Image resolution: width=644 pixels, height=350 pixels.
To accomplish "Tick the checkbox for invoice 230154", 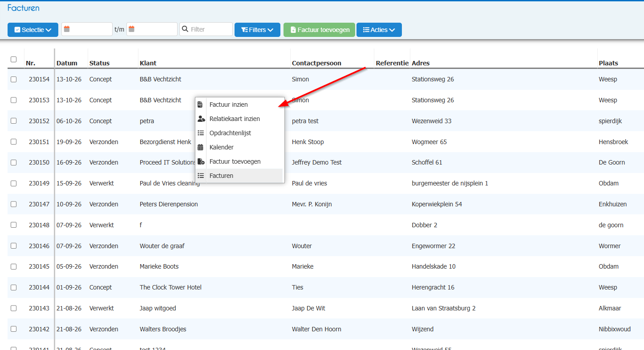I will point(13,79).
